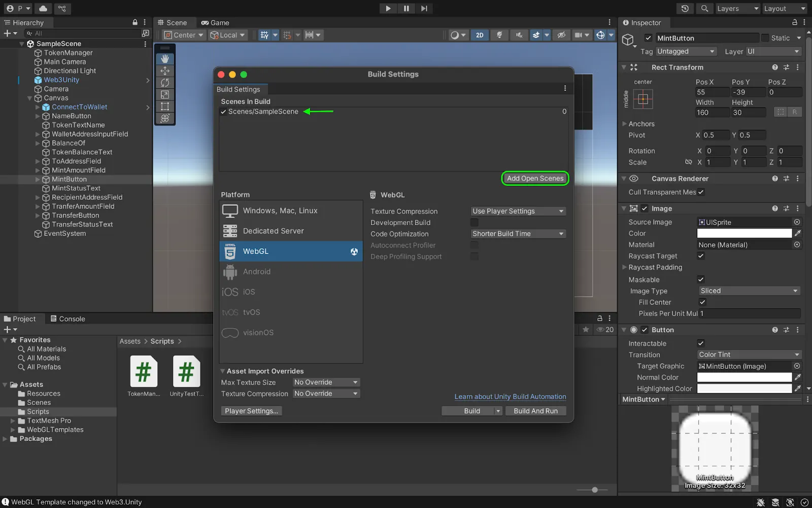Enable the Development Build checkbox
Screen dimensions: 812x508
pyautogui.click(x=475, y=223)
